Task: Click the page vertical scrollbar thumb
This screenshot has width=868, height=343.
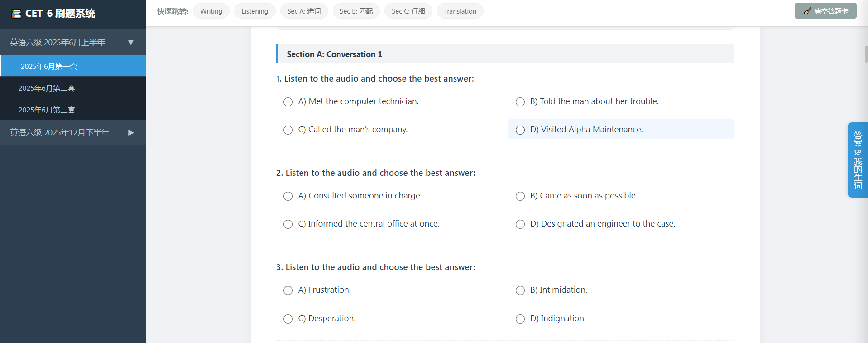Action: click(866, 54)
